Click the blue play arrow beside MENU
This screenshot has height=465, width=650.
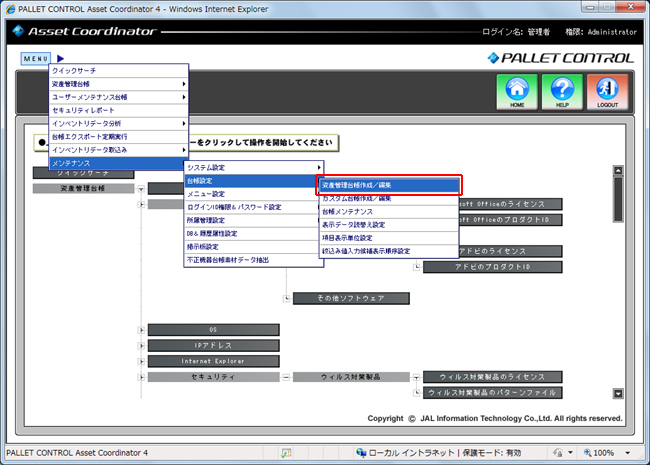click(61, 58)
